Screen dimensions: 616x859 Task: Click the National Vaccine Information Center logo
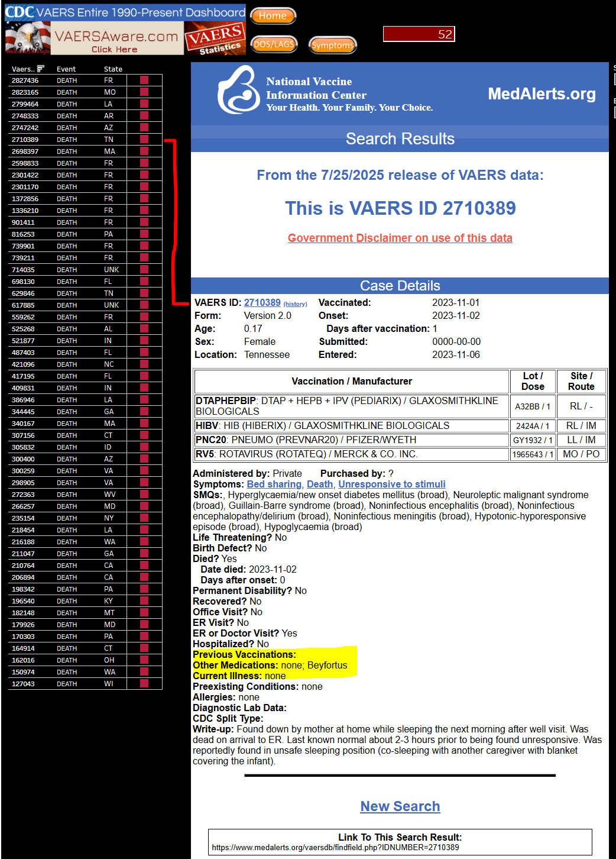(x=238, y=90)
